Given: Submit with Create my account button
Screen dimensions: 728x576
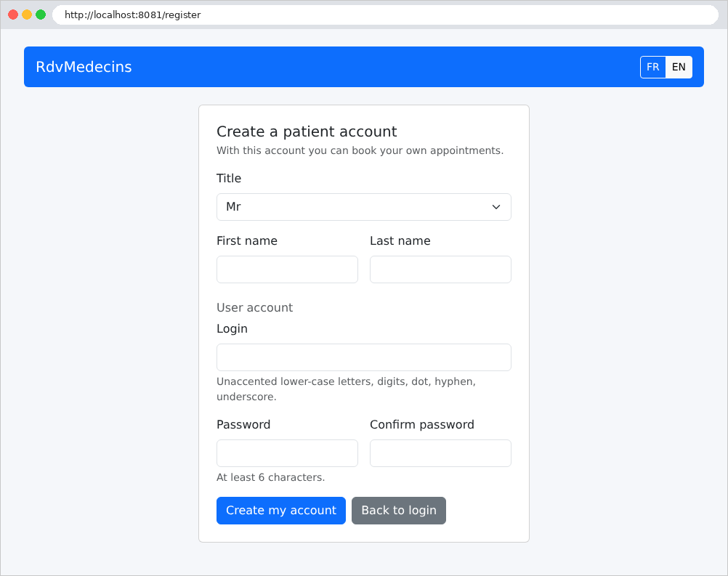Looking at the screenshot, I should coord(281,511).
